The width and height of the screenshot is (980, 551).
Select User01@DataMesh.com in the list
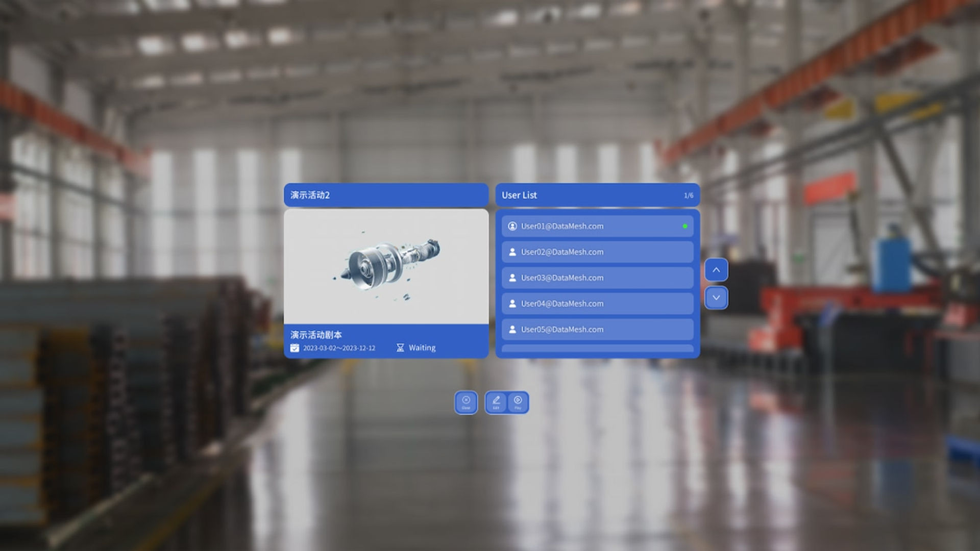click(597, 226)
